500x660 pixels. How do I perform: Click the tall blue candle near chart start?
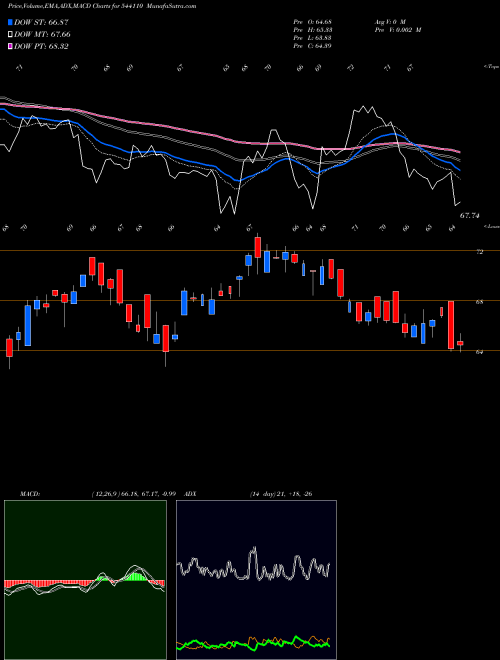click(28, 325)
